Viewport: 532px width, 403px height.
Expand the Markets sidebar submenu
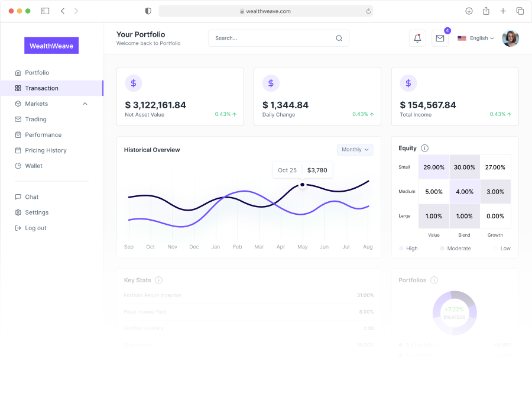point(85,104)
